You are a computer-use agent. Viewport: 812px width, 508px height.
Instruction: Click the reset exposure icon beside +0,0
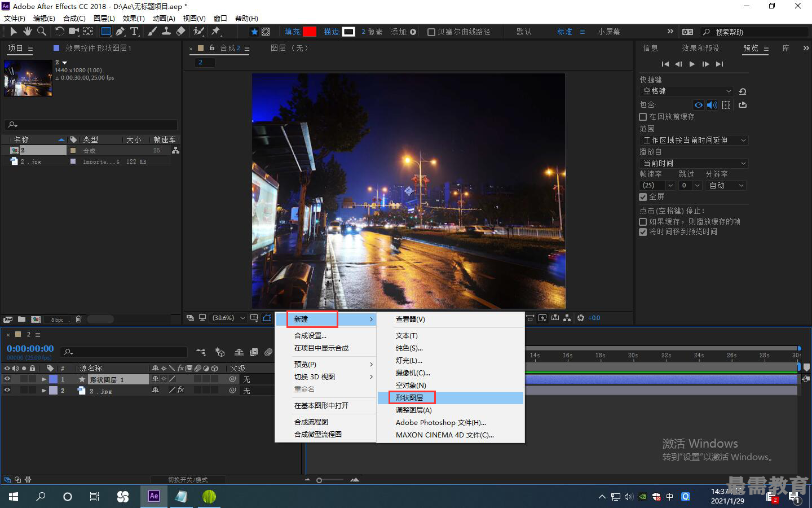(x=581, y=318)
